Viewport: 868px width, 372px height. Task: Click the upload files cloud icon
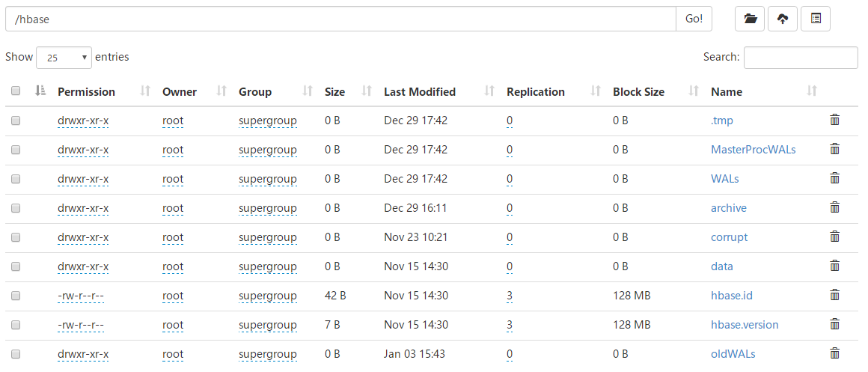783,19
